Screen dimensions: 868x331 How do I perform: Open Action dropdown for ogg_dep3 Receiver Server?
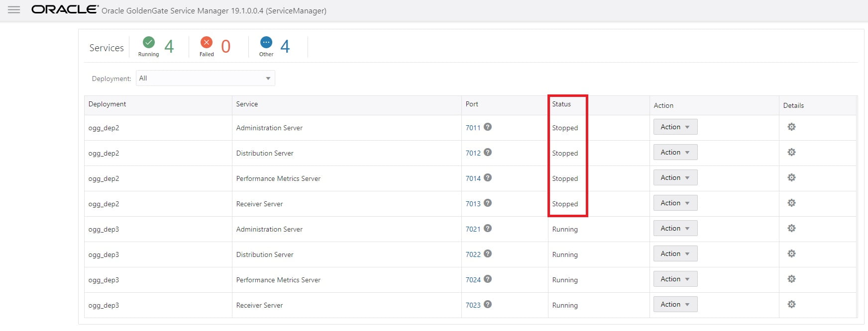(675, 304)
